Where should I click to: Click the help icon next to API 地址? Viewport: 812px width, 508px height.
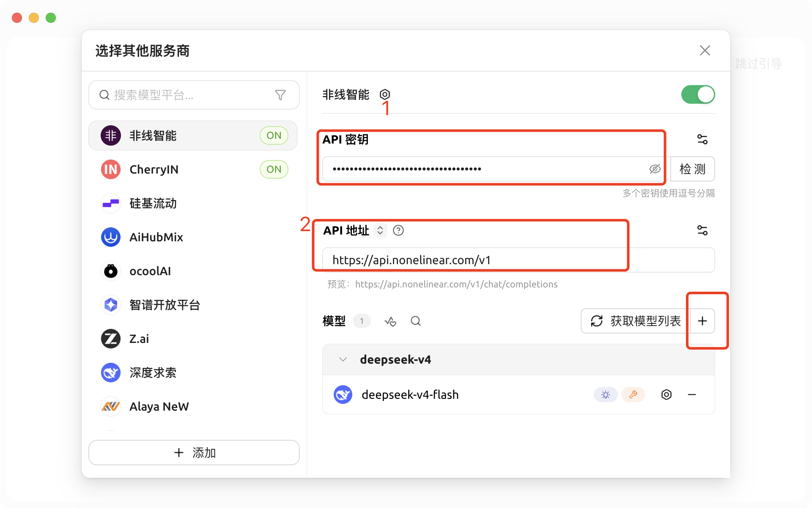[x=398, y=230]
